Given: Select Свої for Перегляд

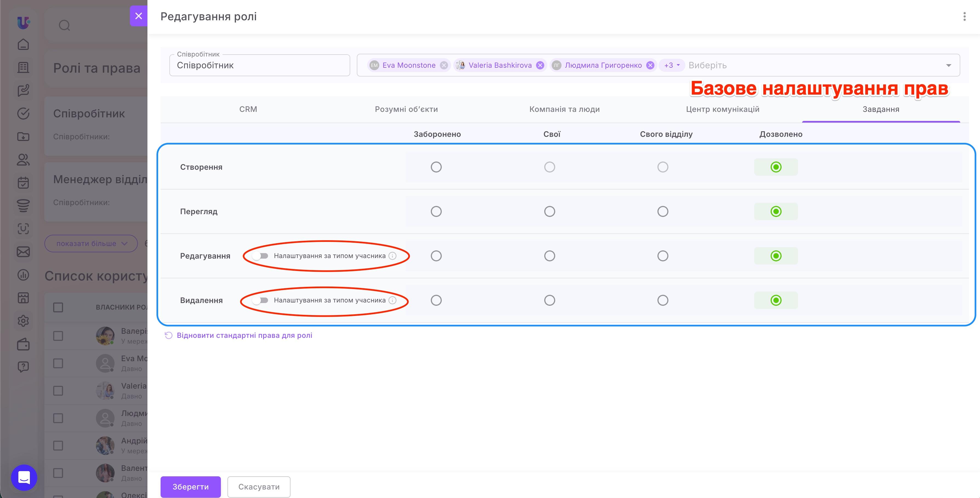Looking at the screenshot, I should [x=549, y=211].
